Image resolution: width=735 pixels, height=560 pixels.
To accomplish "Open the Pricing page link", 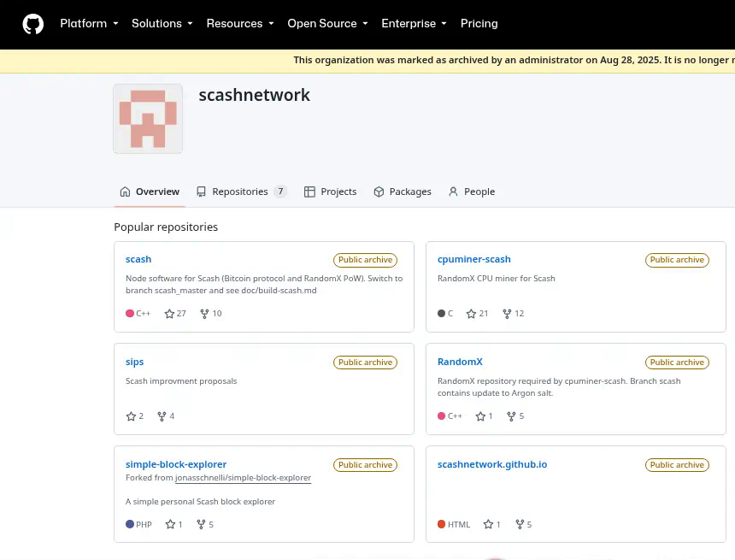I will pyautogui.click(x=479, y=23).
